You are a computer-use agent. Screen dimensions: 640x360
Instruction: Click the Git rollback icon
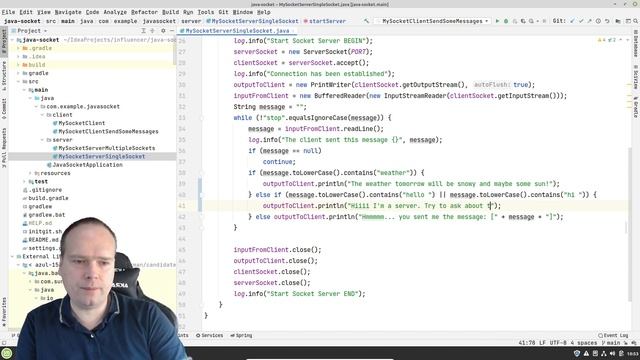[607, 21]
